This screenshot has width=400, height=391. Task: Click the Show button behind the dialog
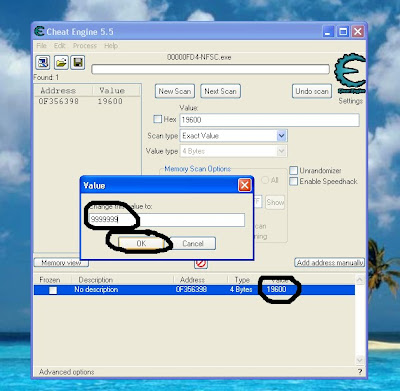pos(275,202)
